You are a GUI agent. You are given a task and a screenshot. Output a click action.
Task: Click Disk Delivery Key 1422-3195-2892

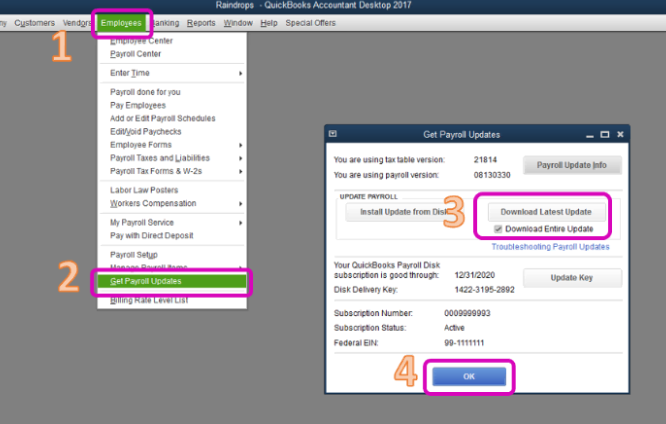(x=484, y=290)
